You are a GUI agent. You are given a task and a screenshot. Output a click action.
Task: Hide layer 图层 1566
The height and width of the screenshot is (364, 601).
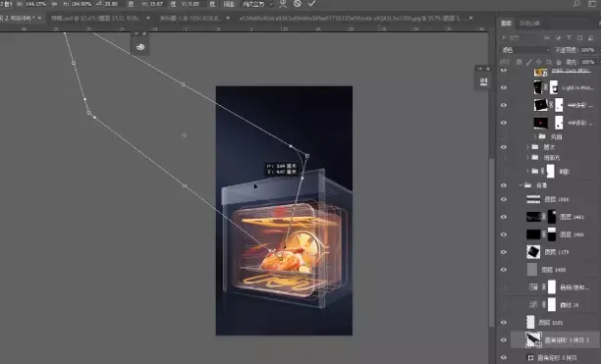(x=504, y=199)
